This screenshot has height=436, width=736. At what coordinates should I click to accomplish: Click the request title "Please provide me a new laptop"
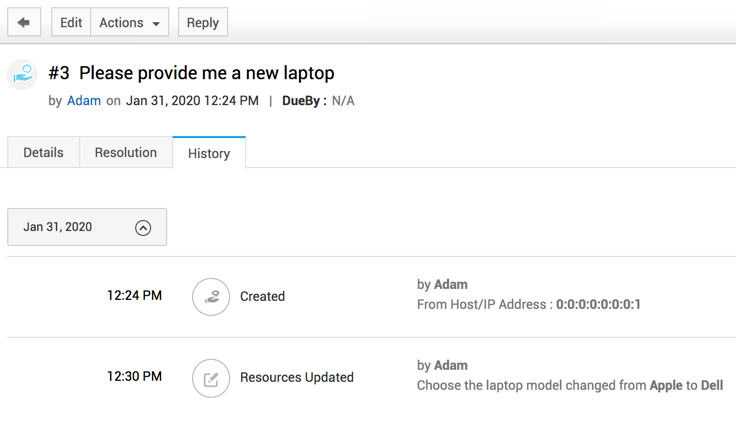point(207,73)
